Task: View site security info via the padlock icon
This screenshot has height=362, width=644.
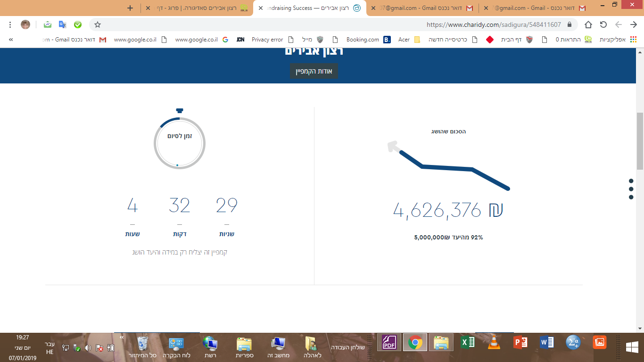Action: pyautogui.click(x=570, y=25)
